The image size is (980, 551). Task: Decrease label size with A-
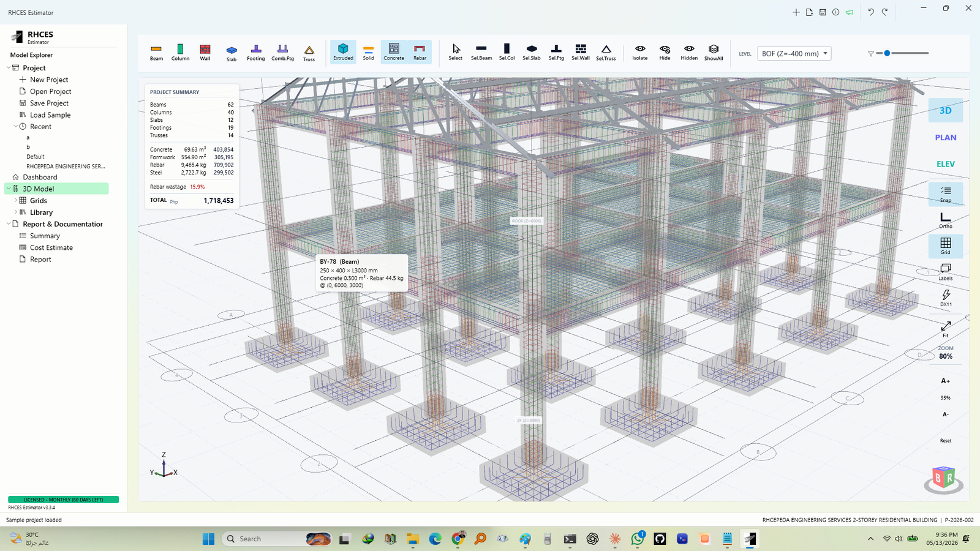pyautogui.click(x=946, y=414)
